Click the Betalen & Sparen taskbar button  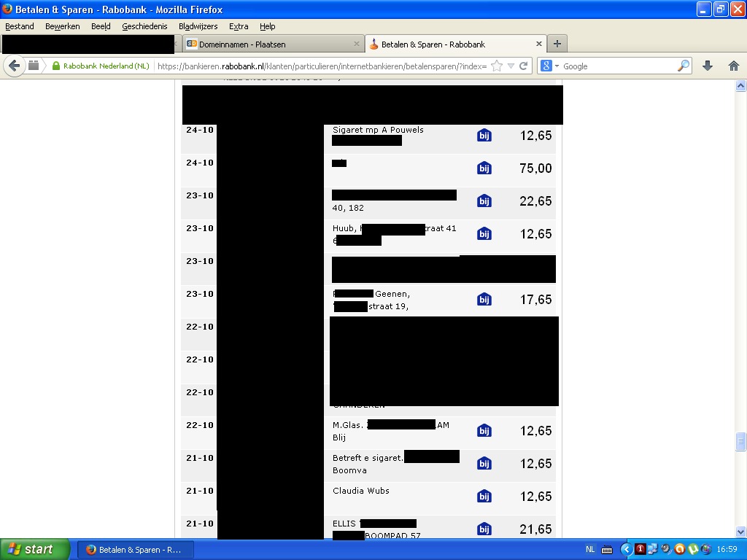coord(135,550)
